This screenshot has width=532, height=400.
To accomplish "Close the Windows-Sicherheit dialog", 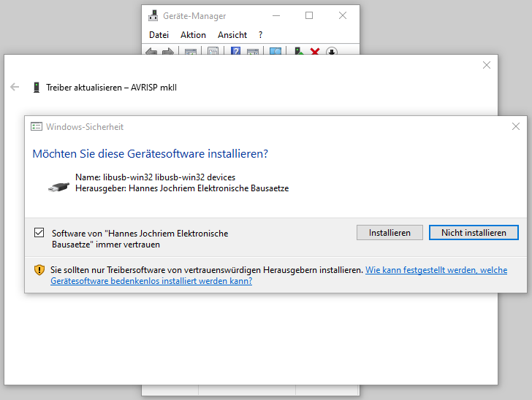I will coord(516,126).
